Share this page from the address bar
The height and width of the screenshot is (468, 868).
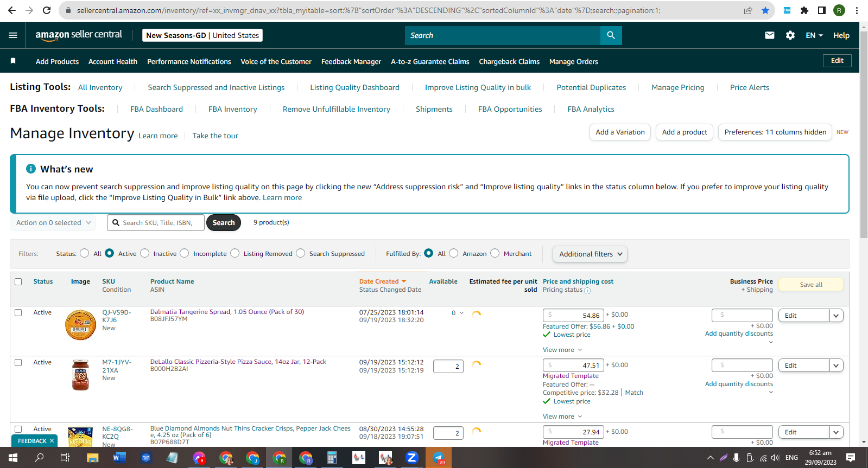[748, 10]
